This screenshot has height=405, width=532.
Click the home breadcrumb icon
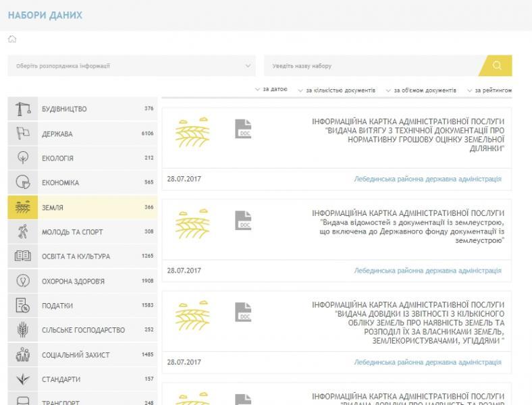click(12, 39)
